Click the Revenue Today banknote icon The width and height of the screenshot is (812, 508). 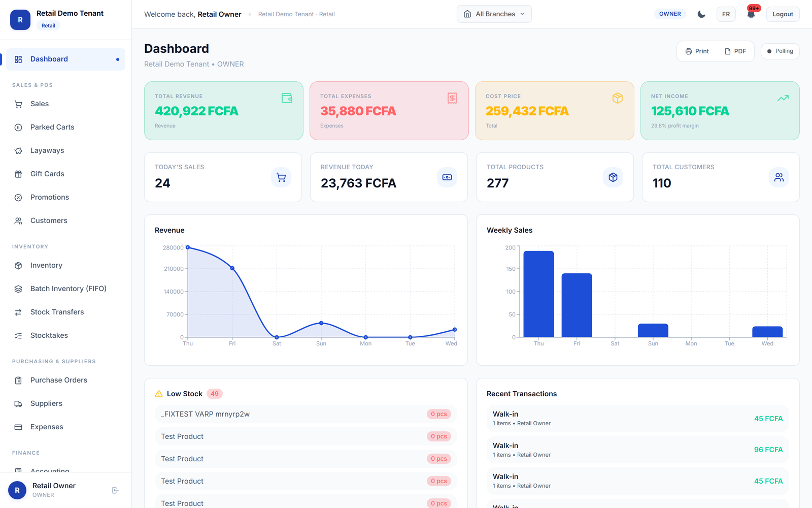click(x=447, y=177)
